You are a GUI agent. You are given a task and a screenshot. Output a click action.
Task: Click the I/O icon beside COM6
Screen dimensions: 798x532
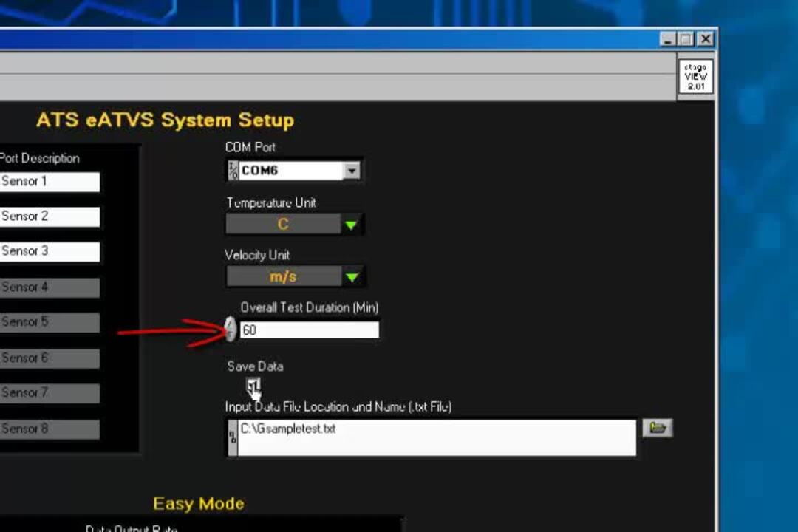(233, 171)
